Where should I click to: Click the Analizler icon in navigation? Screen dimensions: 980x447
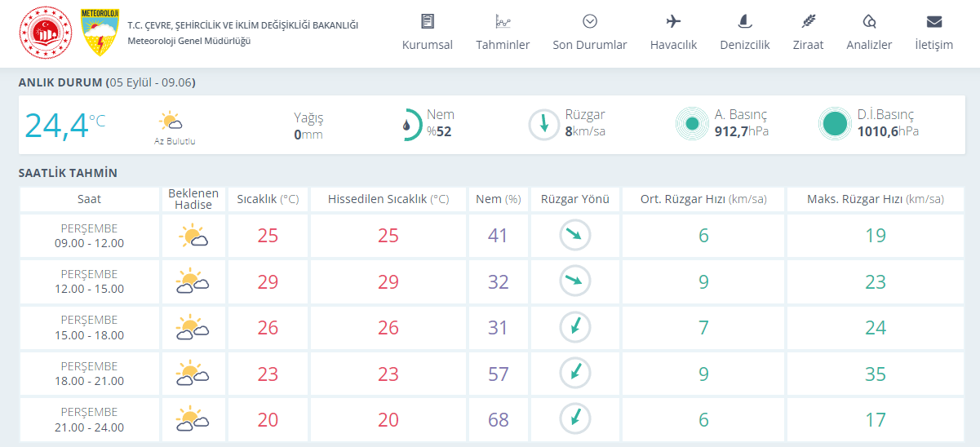tap(869, 21)
